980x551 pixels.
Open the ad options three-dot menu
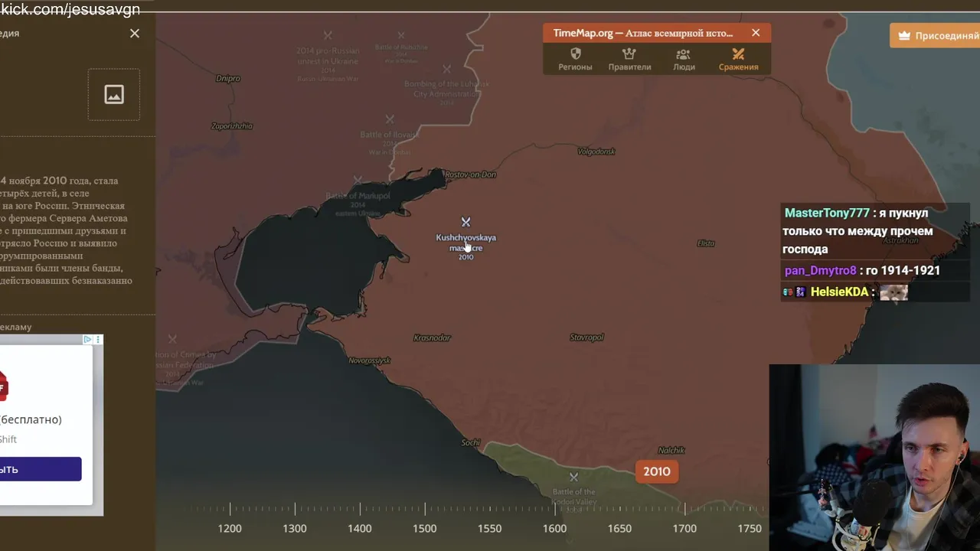pyautogui.click(x=98, y=340)
